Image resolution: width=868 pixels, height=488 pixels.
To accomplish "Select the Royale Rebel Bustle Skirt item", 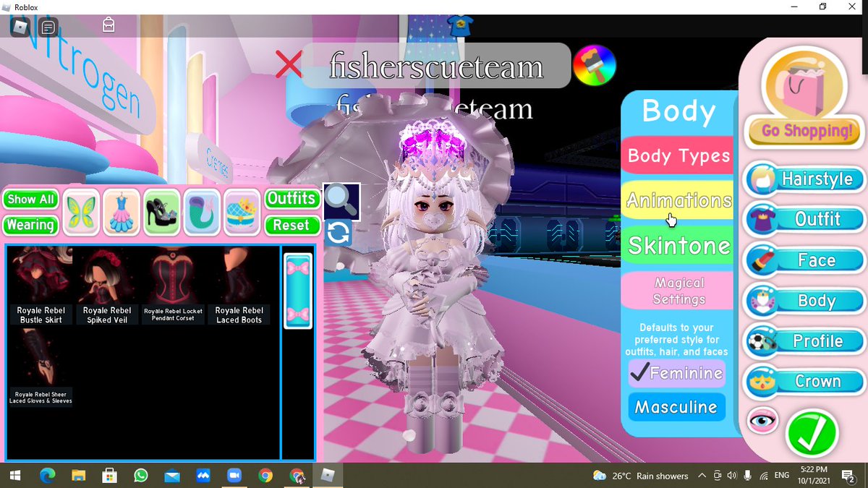I will [x=41, y=286].
